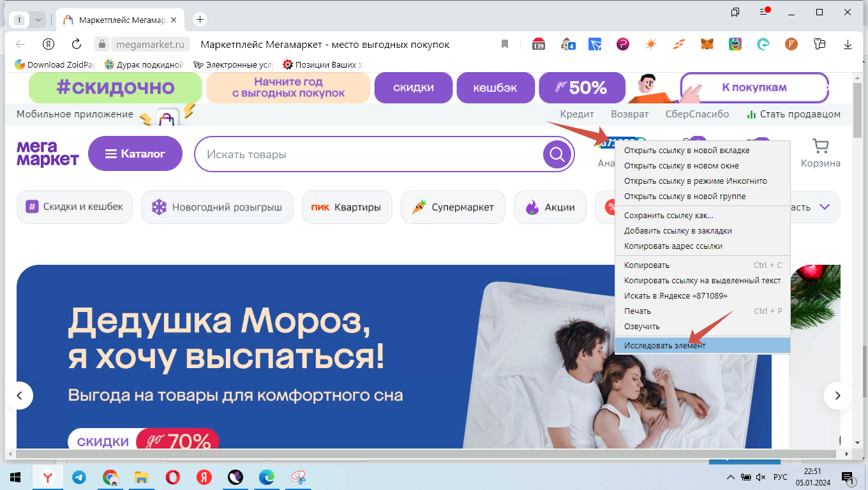
Task: Reload the page with the refresh icon
Action: 77,44
